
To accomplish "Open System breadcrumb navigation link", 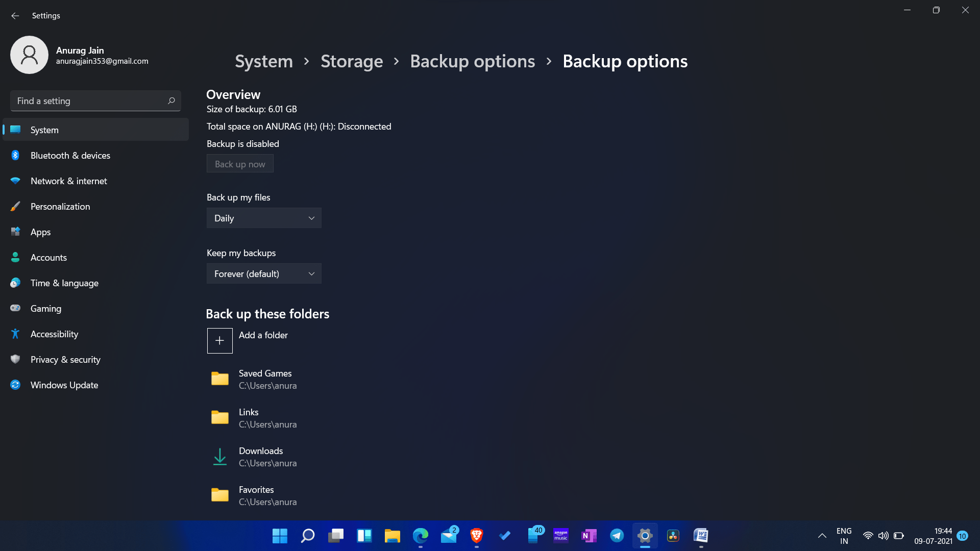I will 263,61.
